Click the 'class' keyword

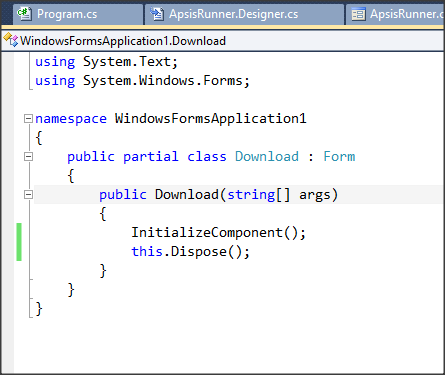207,156
